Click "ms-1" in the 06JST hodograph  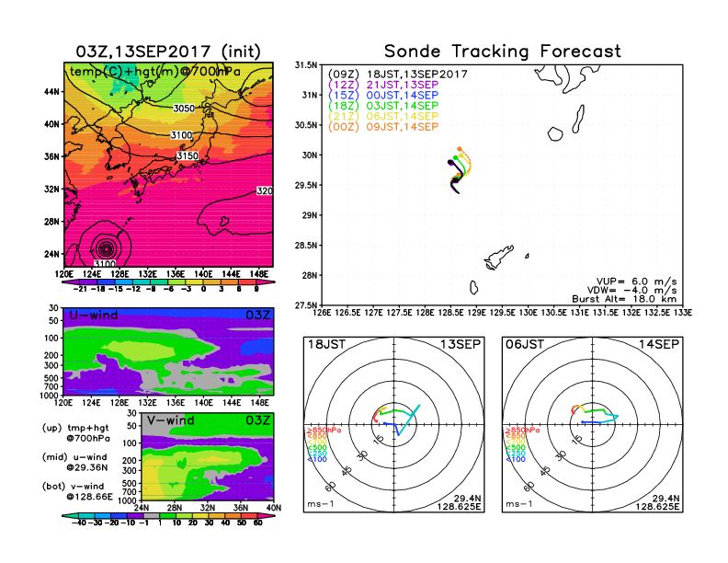[x=519, y=504]
